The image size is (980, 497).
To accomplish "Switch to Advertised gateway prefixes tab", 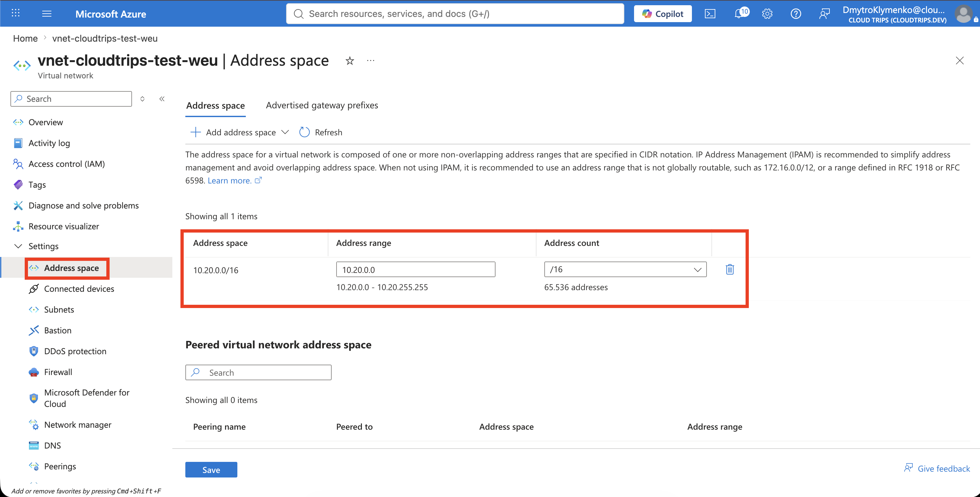I will pos(322,105).
